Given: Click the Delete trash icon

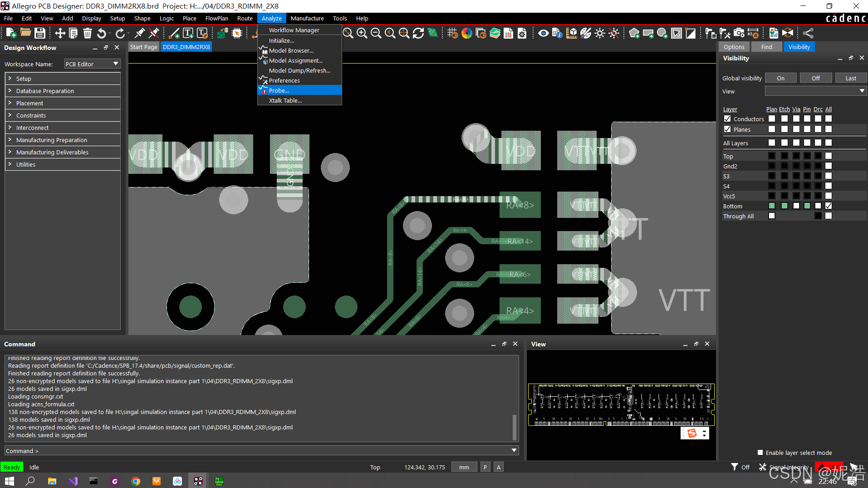Looking at the screenshot, I should click(88, 33).
